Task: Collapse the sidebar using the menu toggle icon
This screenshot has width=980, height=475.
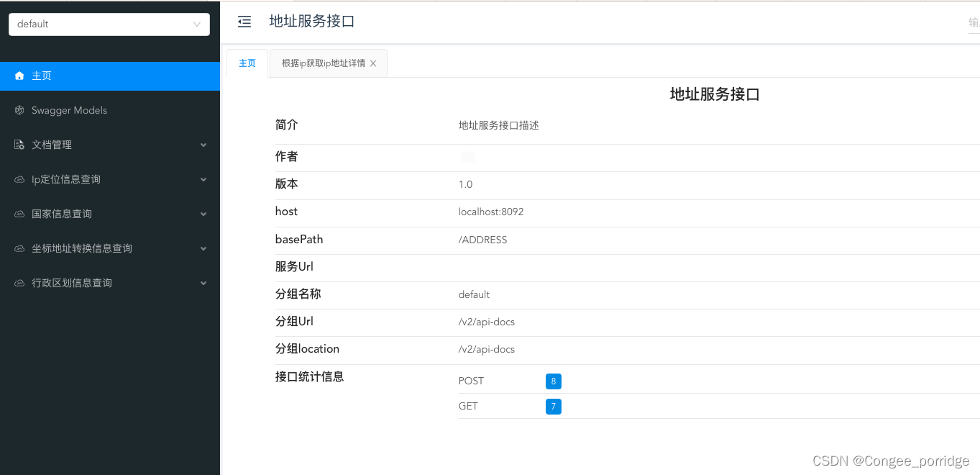Action: click(244, 22)
